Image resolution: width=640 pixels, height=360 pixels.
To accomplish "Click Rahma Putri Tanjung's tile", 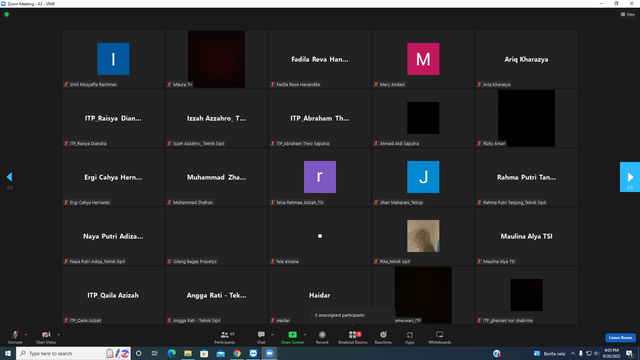I will pos(526,177).
